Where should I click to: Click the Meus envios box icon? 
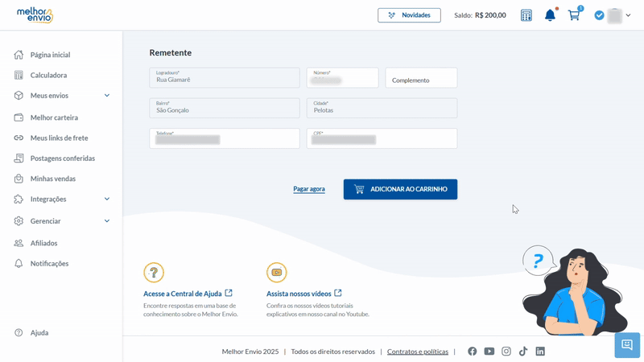19,95
